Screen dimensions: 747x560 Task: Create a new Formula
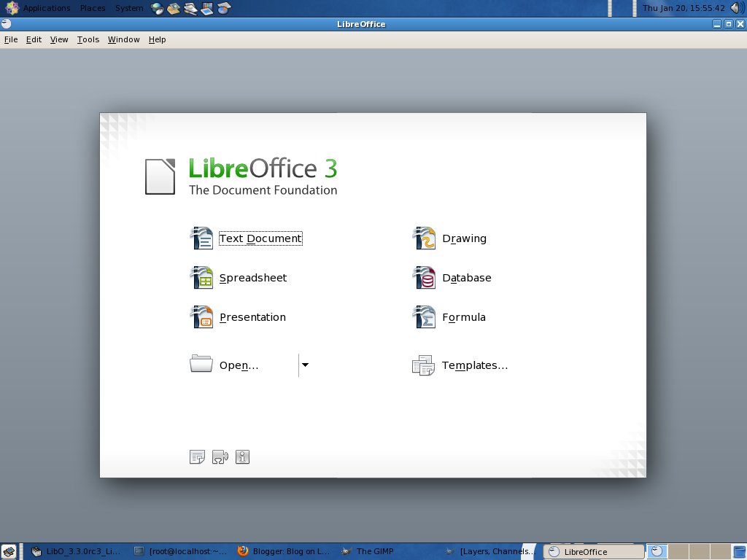pyautogui.click(x=449, y=317)
